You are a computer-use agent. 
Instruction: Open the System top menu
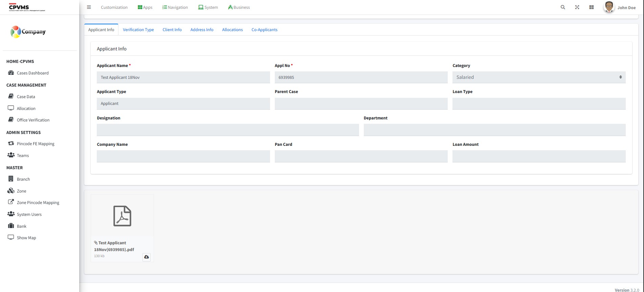[x=208, y=7]
